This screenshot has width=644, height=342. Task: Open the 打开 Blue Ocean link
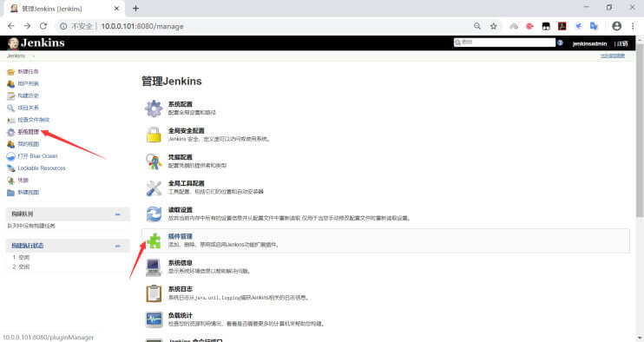(37, 156)
